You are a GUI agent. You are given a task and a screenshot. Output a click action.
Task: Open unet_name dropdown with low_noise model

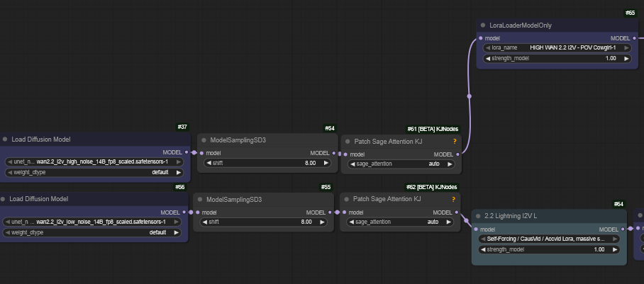pos(94,222)
